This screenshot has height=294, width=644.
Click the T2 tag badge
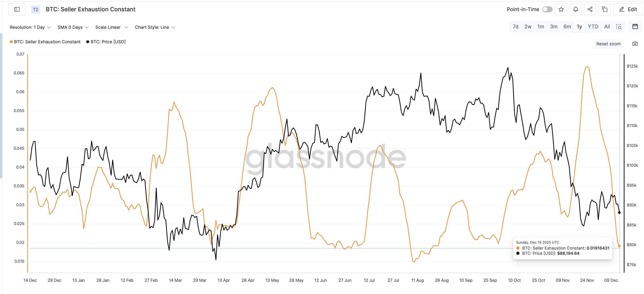click(35, 9)
